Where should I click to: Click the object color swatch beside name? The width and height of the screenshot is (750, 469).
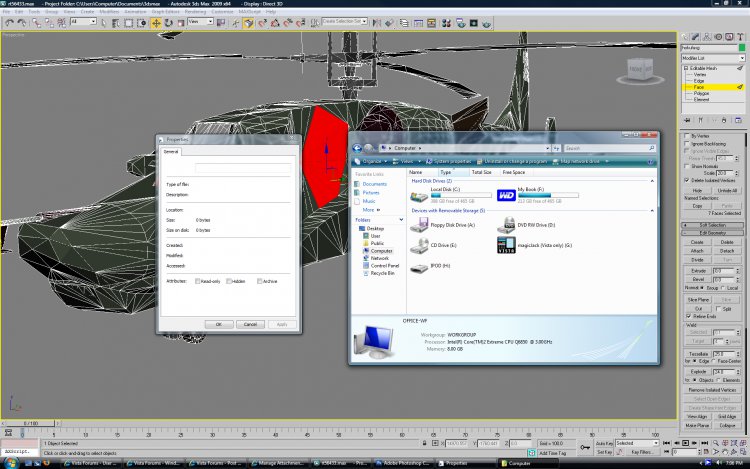pyautogui.click(x=743, y=48)
